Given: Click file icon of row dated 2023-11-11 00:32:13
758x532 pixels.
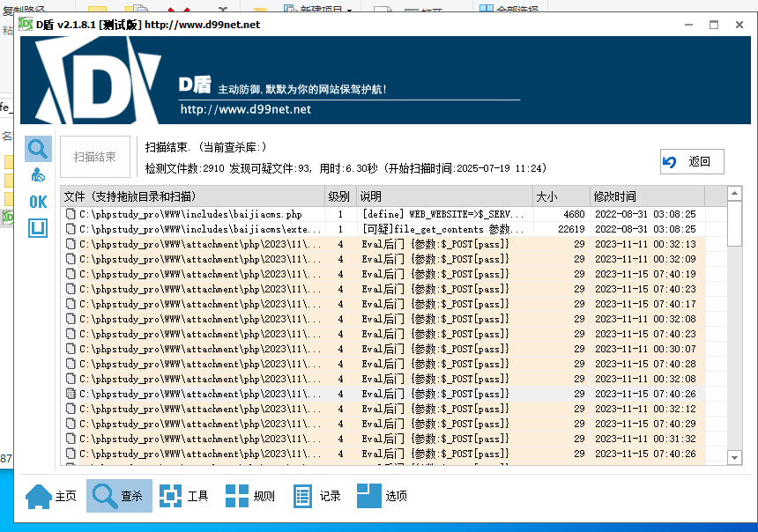Looking at the screenshot, I should tap(71, 244).
